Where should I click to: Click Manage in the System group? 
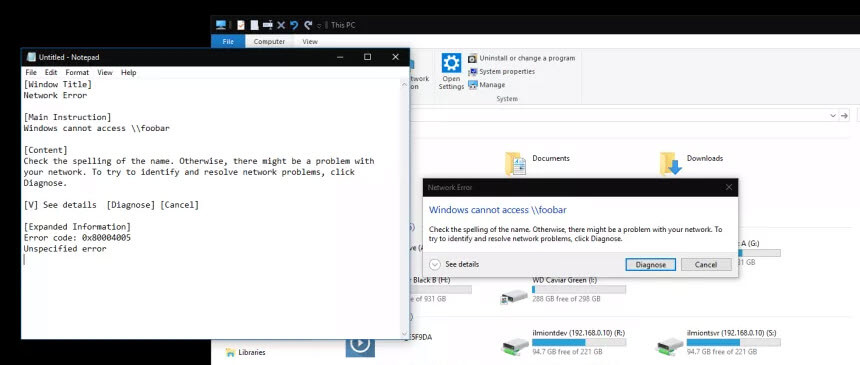click(486, 85)
